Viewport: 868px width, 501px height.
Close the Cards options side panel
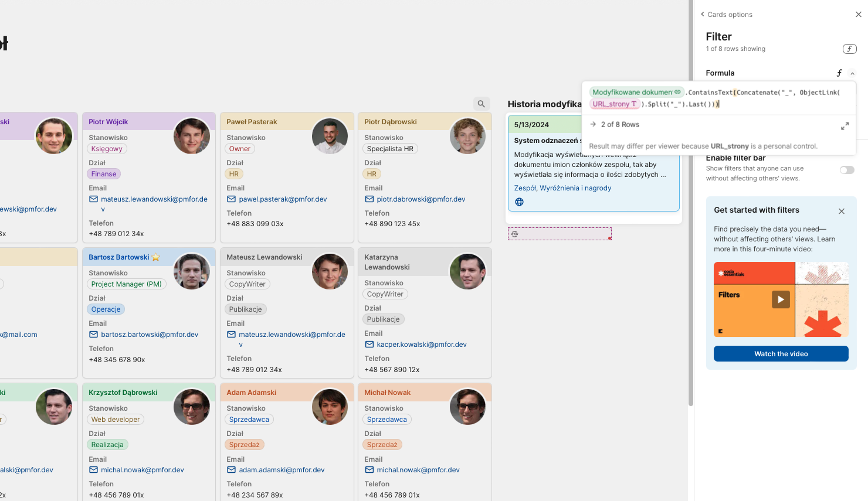[x=858, y=15]
